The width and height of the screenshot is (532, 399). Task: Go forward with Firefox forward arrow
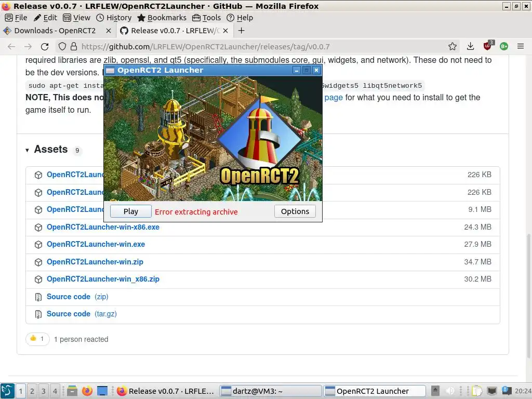pyautogui.click(x=28, y=46)
